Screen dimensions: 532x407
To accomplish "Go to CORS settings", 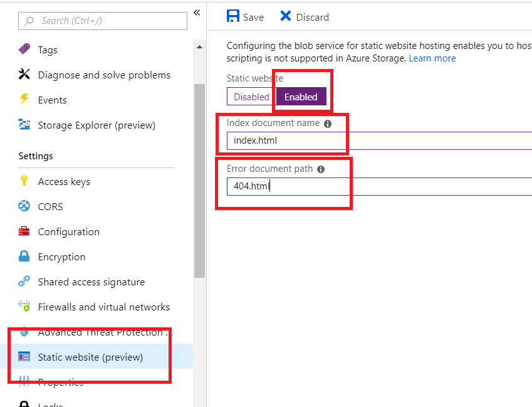I will pos(50,207).
